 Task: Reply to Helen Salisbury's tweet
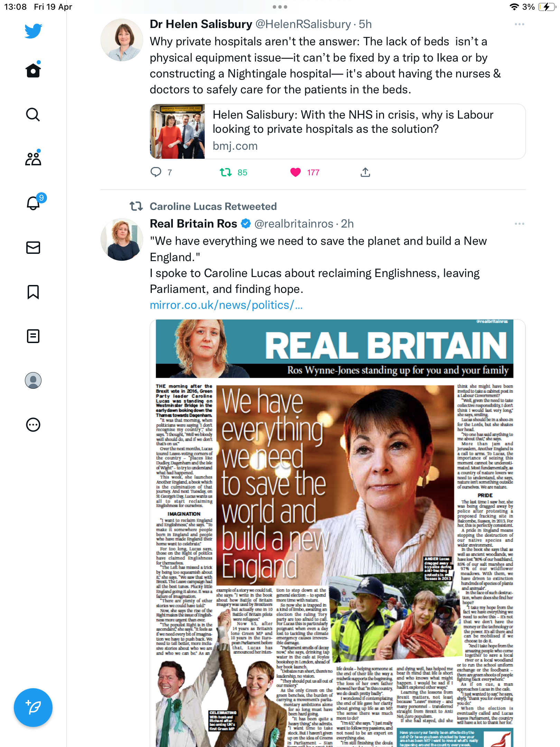click(x=156, y=172)
